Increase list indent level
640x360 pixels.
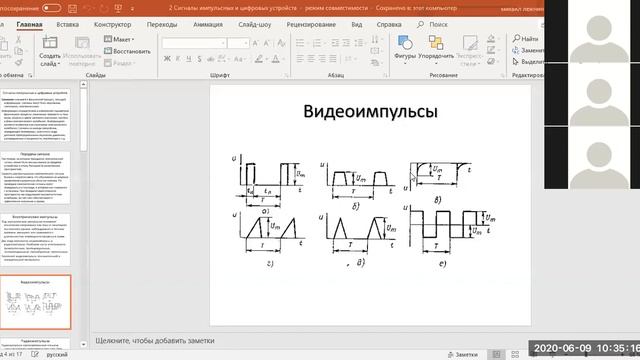(346, 43)
